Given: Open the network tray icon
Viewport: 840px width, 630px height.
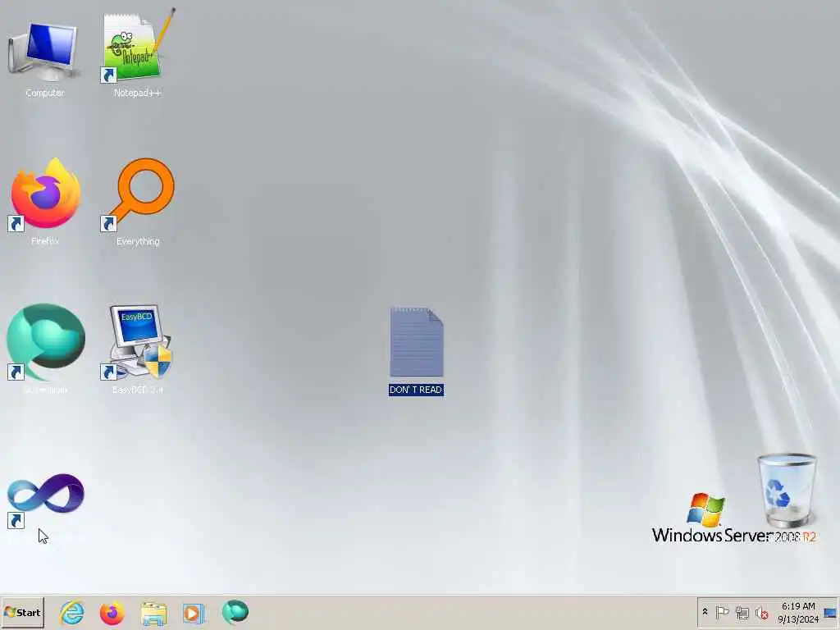Looking at the screenshot, I should (742, 613).
